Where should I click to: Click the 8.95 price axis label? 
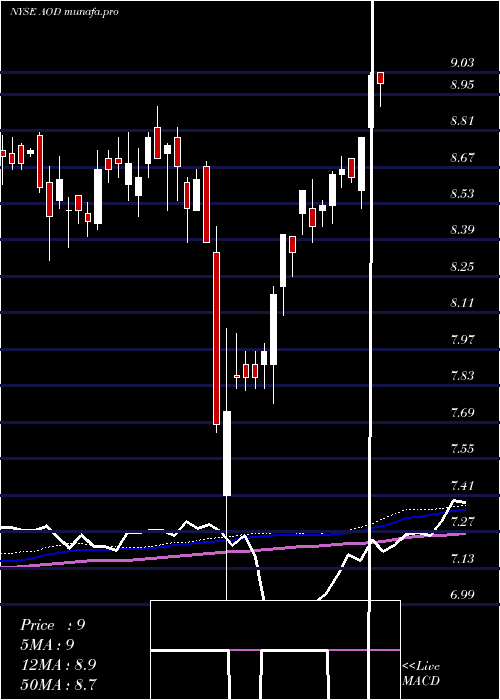tap(462, 85)
